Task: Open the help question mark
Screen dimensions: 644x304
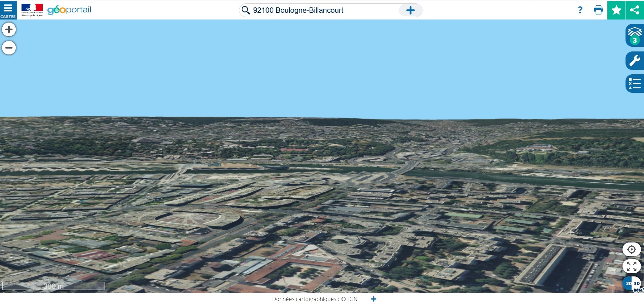Action: [x=580, y=10]
